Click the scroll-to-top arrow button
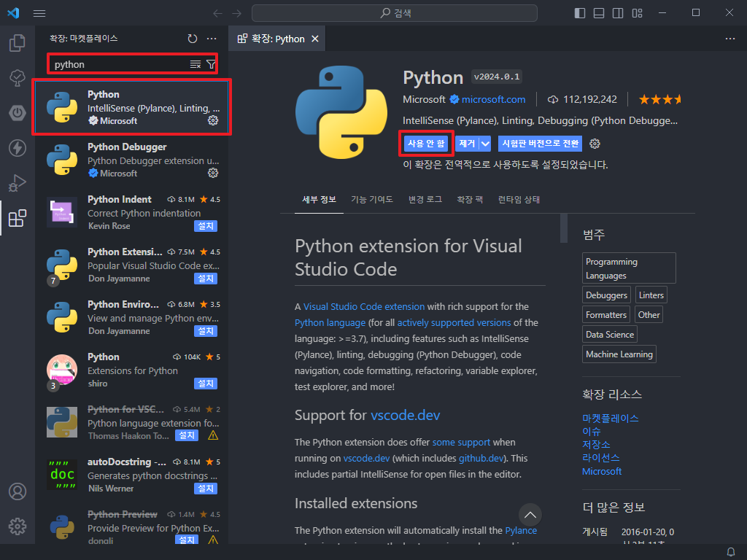Viewport: 747px width, 560px height. (x=530, y=515)
